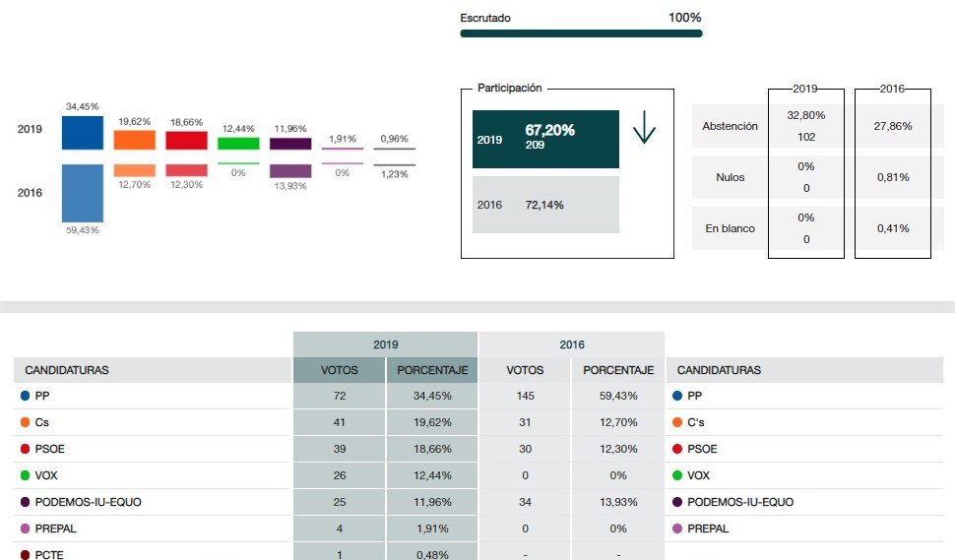
Task: Click the 1,23% label in 2016 chart
Action: [394, 174]
